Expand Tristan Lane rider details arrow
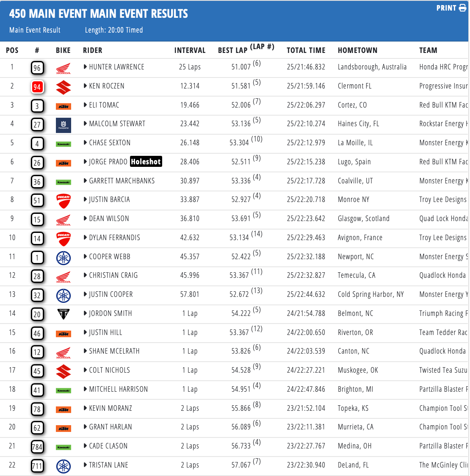 [85, 465]
